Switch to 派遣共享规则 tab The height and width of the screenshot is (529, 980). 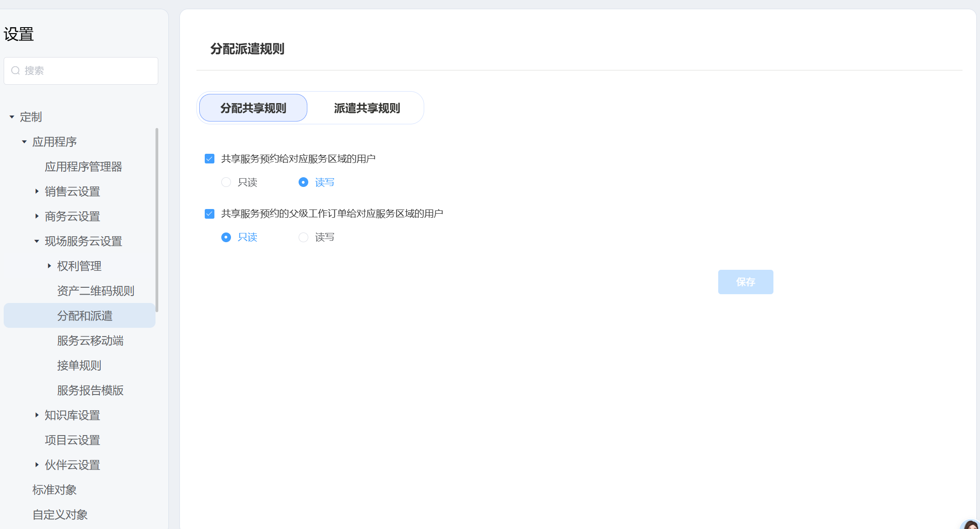click(x=367, y=108)
